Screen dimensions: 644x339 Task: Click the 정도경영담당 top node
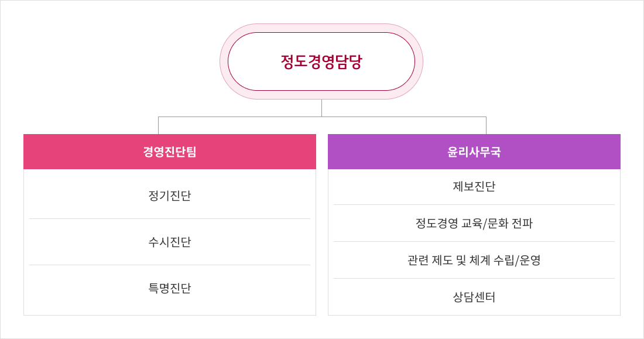click(x=321, y=61)
